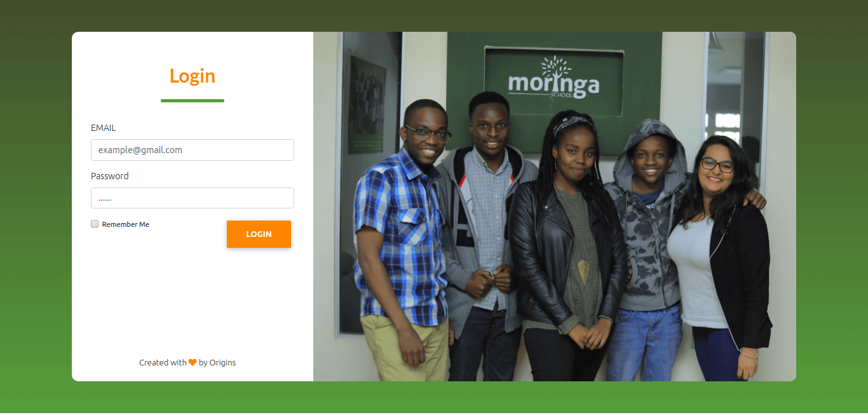
Task: Click the EMAIL field label
Action: click(x=104, y=128)
